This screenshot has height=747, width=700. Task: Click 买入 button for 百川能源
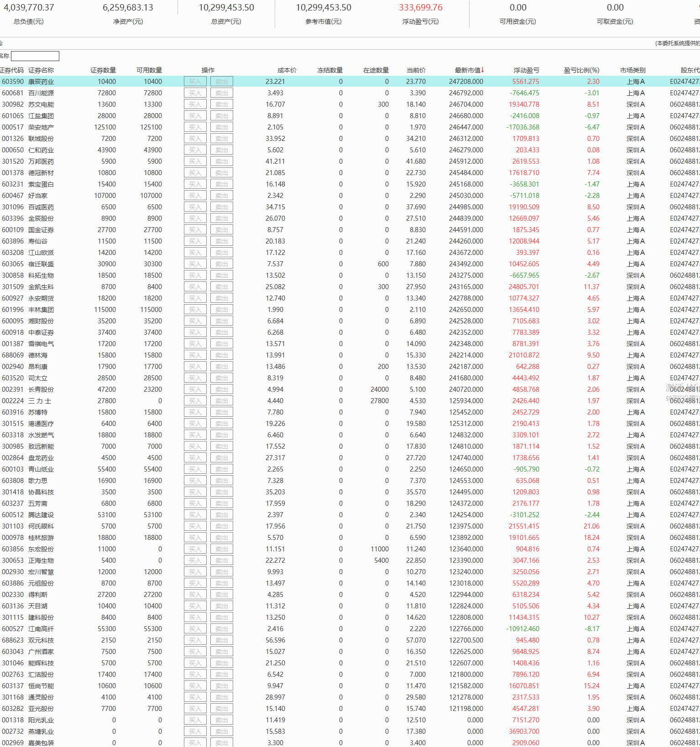pos(195,93)
